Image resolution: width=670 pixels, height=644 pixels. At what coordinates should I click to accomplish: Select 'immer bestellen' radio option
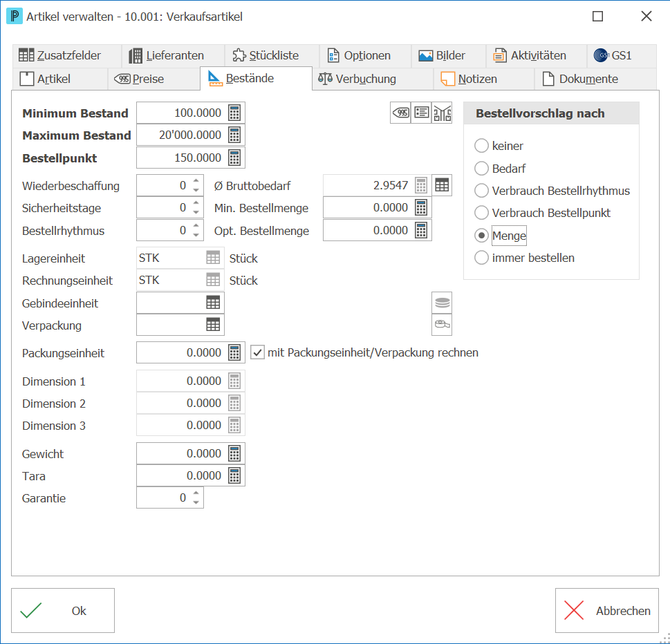pyautogui.click(x=481, y=258)
